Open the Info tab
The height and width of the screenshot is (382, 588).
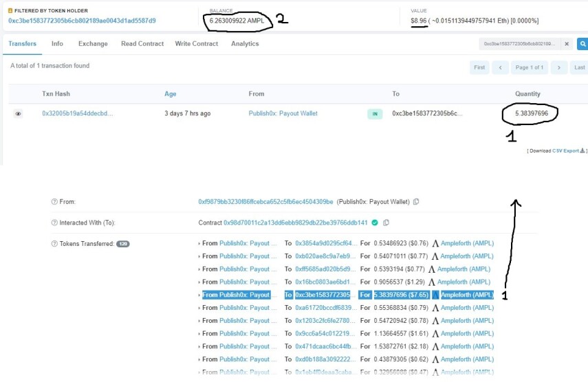coord(57,43)
